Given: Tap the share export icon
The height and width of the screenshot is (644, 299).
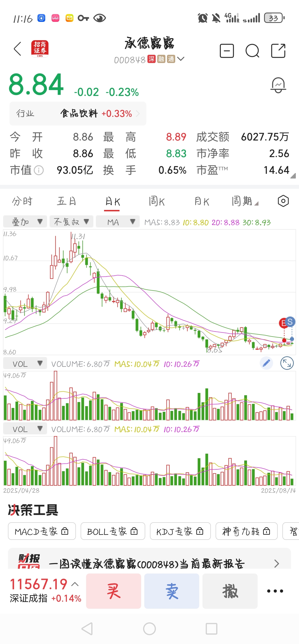Looking at the screenshot, I should click(278, 51).
